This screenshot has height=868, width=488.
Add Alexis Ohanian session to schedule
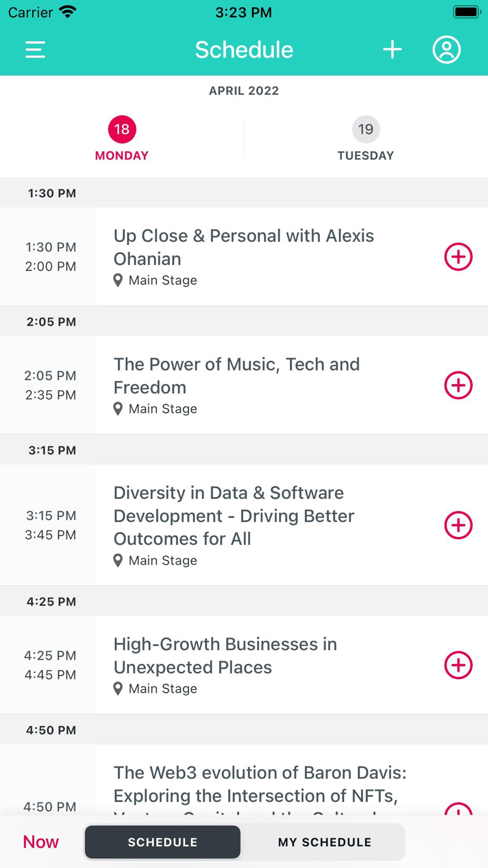point(458,257)
